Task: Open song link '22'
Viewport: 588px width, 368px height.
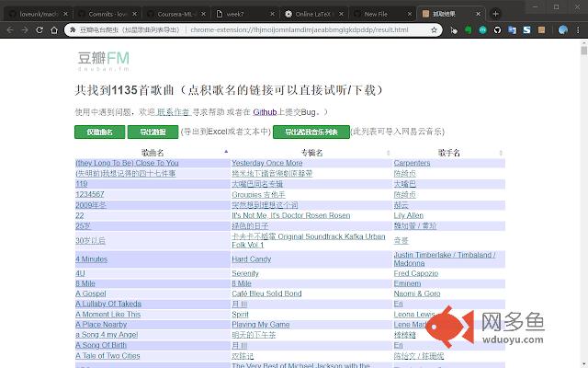Action: (80, 215)
